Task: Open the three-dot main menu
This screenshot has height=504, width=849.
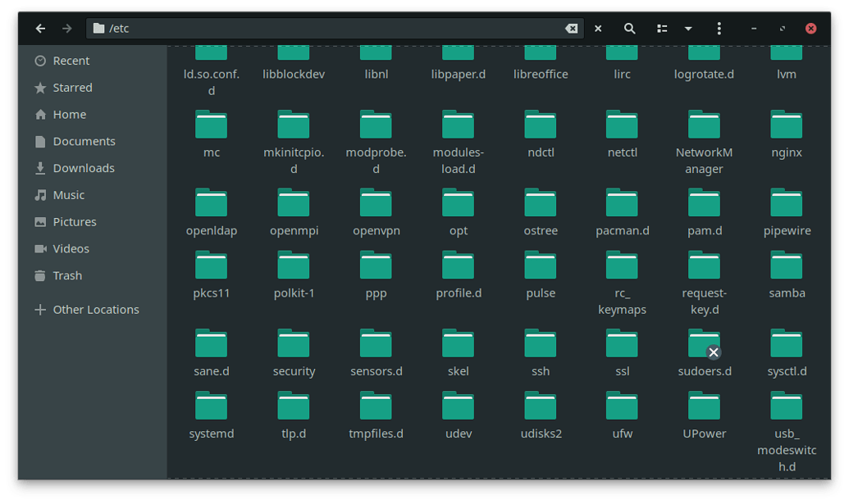Action: (719, 29)
